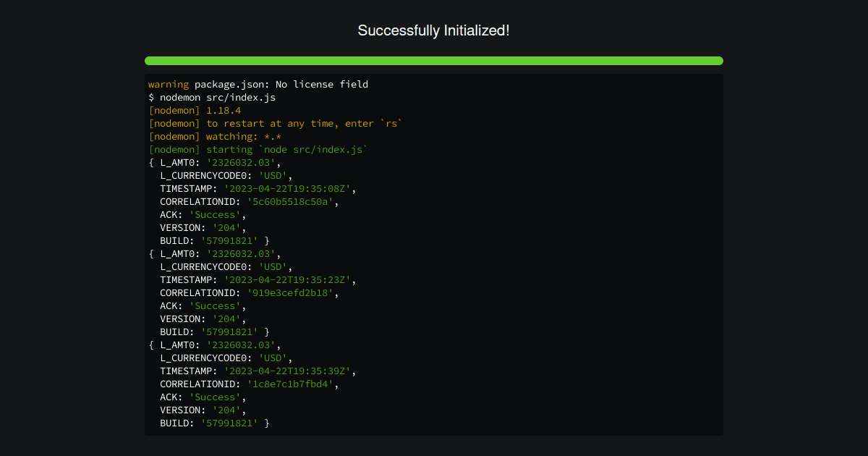The width and height of the screenshot is (868, 456).
Task: Click the 'Successfully Initialized!' heading
Action: point(433,30)
